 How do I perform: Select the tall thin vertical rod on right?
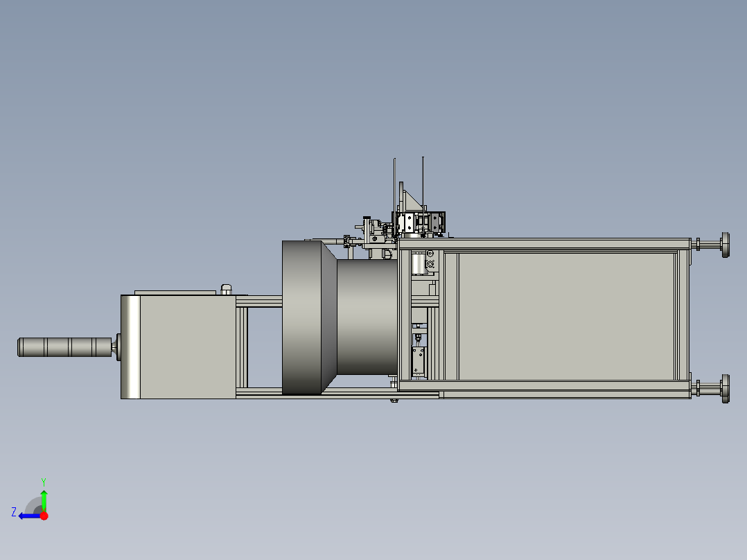423,195
